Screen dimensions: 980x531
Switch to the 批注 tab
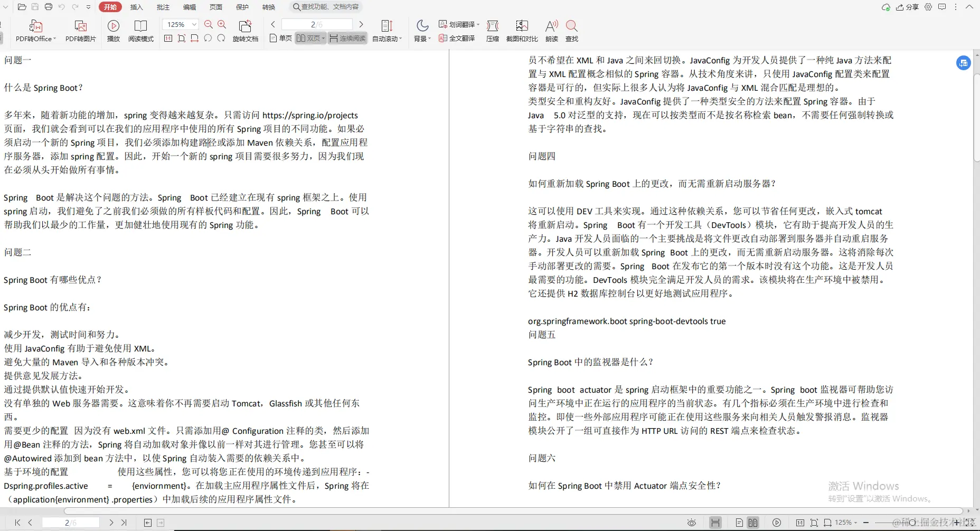tap(163, 7)
